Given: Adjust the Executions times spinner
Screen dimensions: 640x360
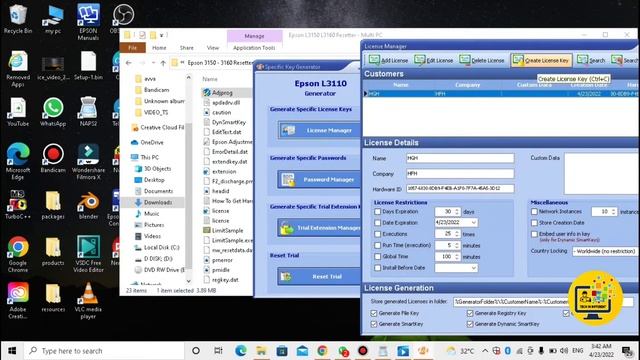Looking at the screenshot, I should coord(457,234).
